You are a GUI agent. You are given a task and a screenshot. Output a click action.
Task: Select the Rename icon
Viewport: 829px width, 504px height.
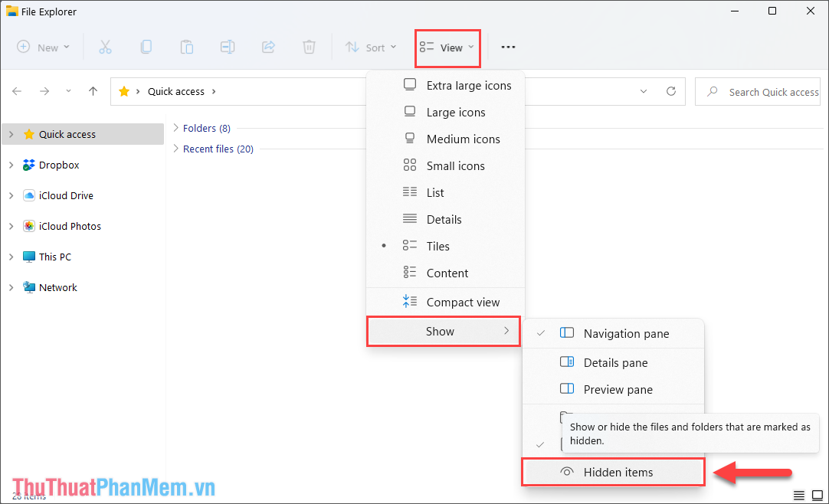click(x=228, y=47)
